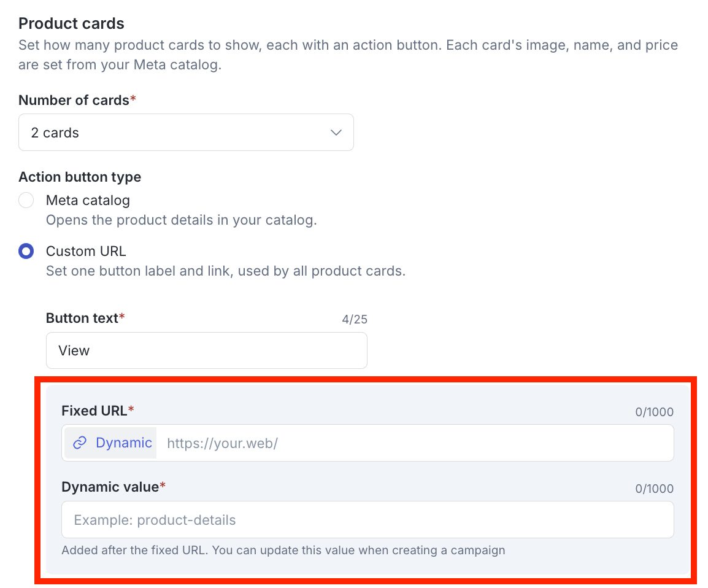The image size is (708, 588).
Task: Click the chain link icon beside Dynamic
Action: (x=80, y=443)
